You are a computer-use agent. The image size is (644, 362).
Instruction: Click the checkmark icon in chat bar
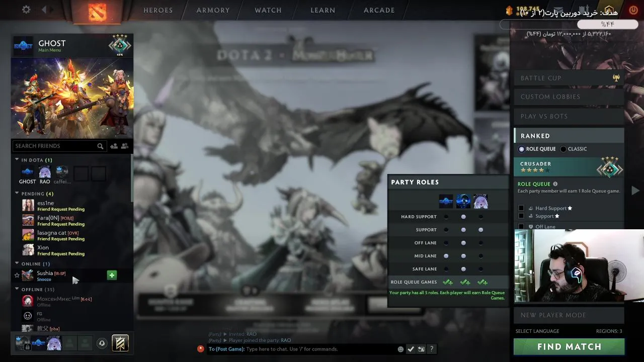click(411, 349)
